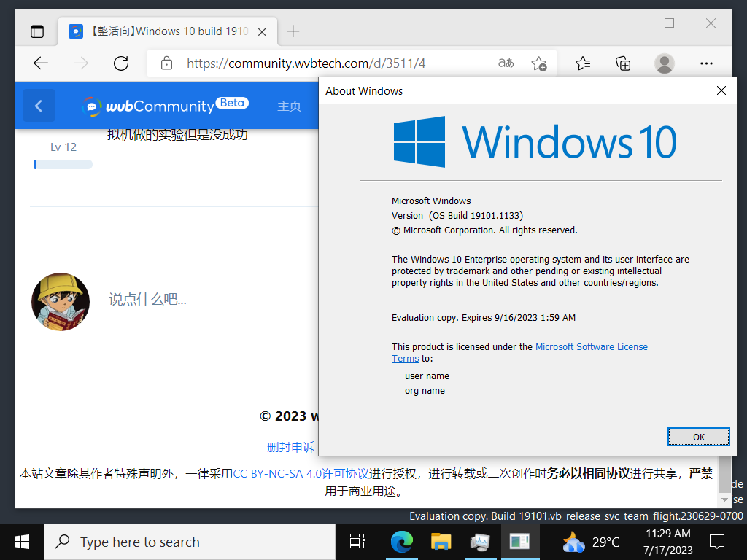
Task: Open a new browser tab
Action: point(293,31)
